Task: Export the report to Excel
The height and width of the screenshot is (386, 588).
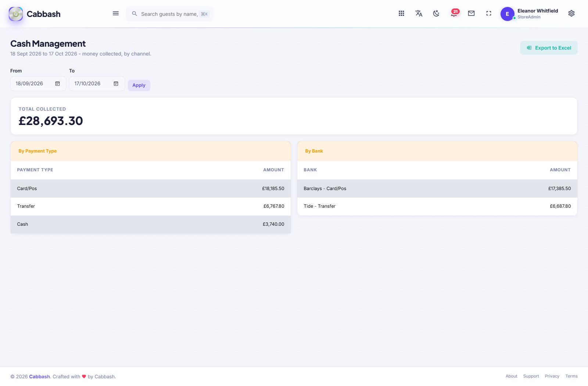Action: tap(549, 48)
